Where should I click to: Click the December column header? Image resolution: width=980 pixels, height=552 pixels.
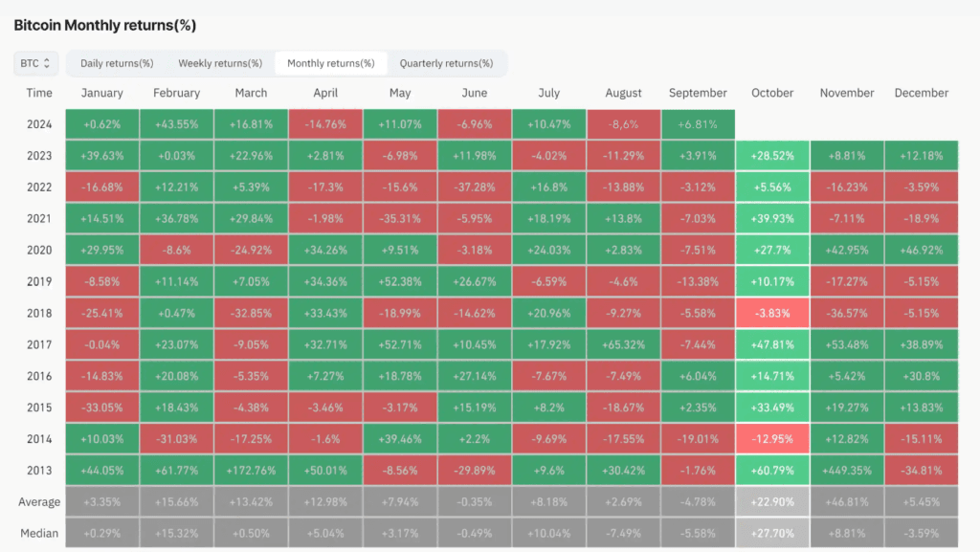click(922, 93)
